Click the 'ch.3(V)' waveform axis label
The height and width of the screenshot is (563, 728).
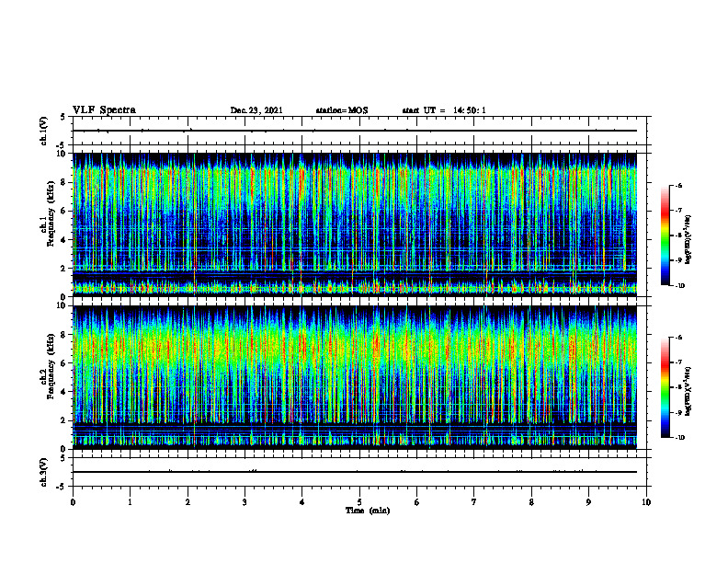click(x=44, y=472)
